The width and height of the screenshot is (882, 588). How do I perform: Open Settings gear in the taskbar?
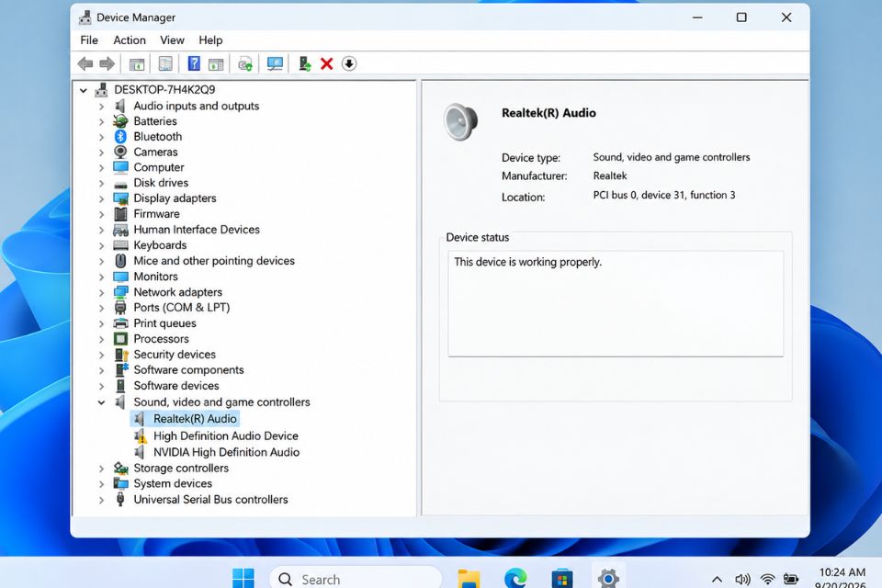608,578
